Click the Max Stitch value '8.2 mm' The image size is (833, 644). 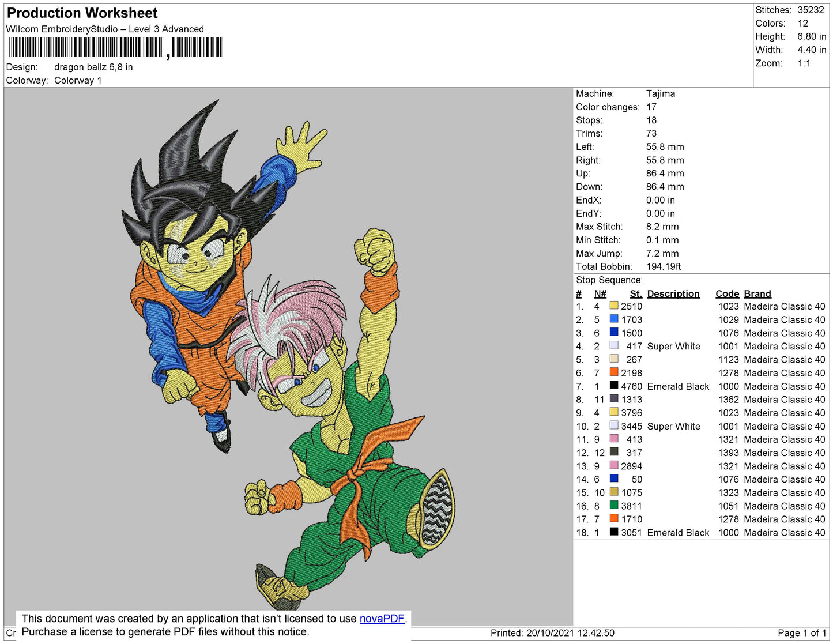click(x=662, y=227)
